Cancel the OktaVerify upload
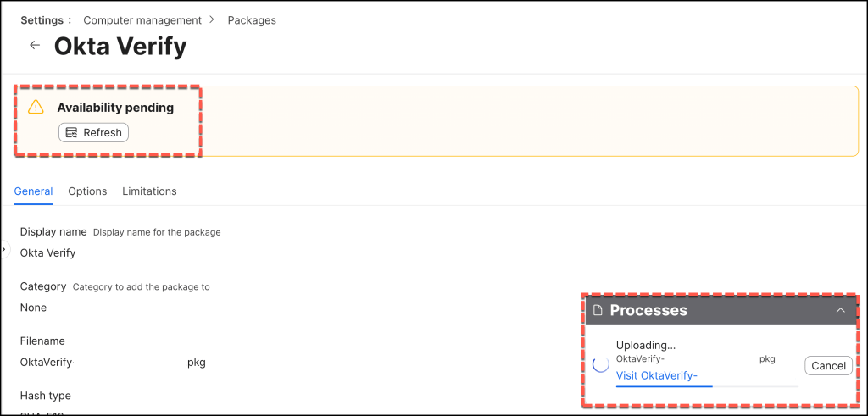 click(x=828, y=366)
